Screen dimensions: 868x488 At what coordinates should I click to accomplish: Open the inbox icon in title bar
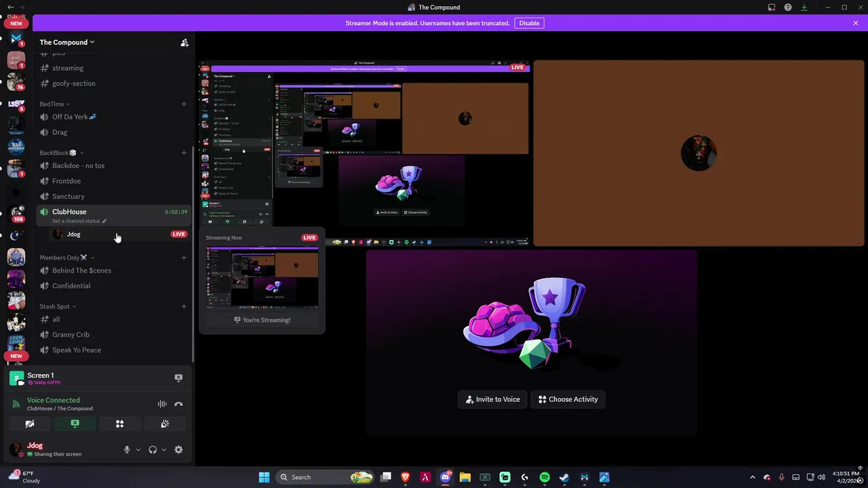point(772,7)
